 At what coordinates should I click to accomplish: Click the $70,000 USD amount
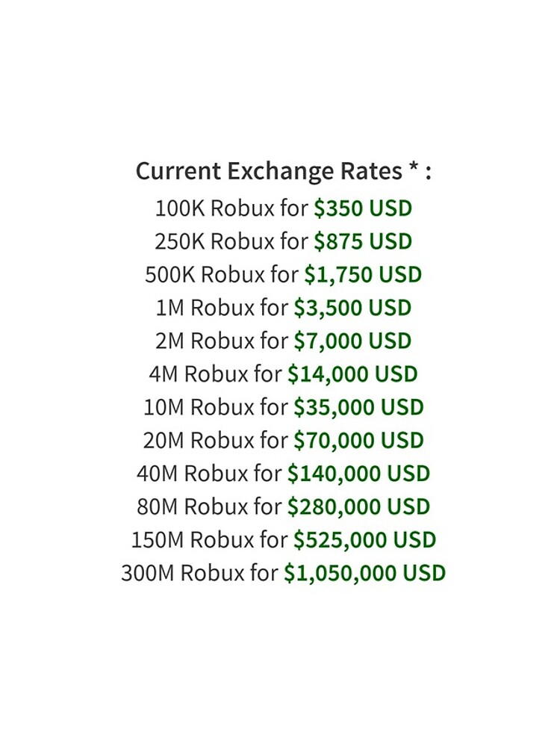click(x=358, y=441)
